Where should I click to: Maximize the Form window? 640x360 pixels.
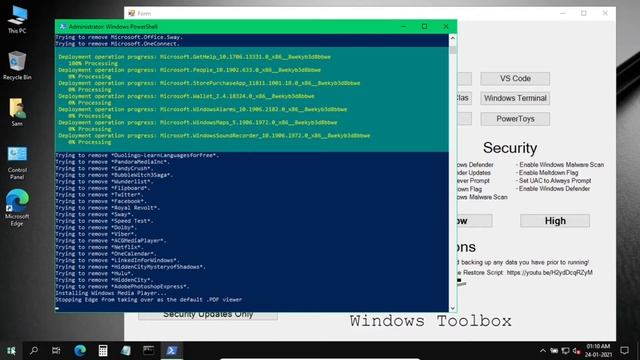584,13
